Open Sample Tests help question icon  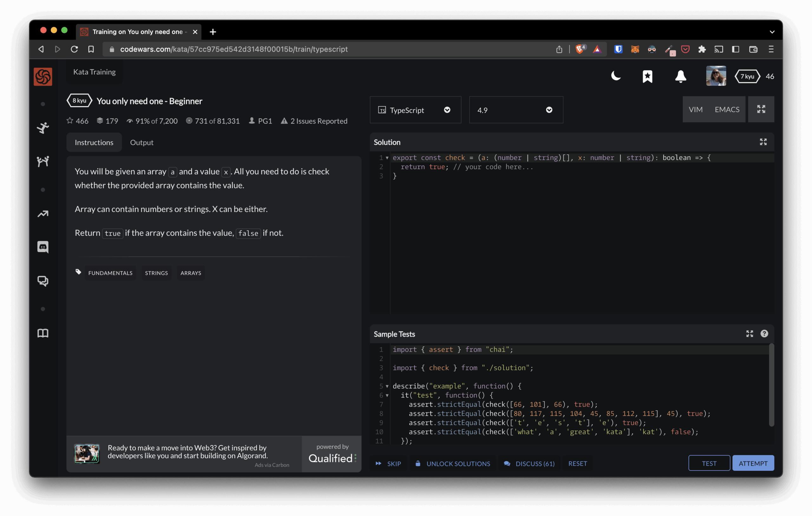click(x=764, y=334)
